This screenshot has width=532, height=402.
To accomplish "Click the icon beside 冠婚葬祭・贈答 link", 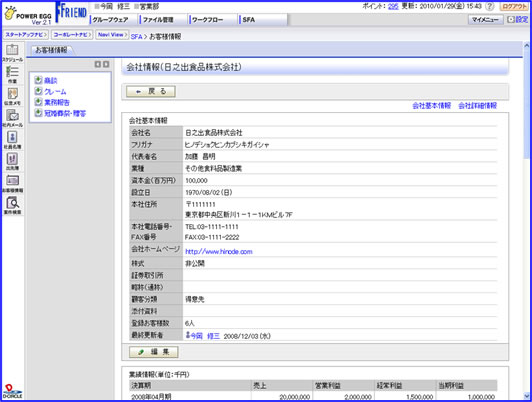I will 38,113.
